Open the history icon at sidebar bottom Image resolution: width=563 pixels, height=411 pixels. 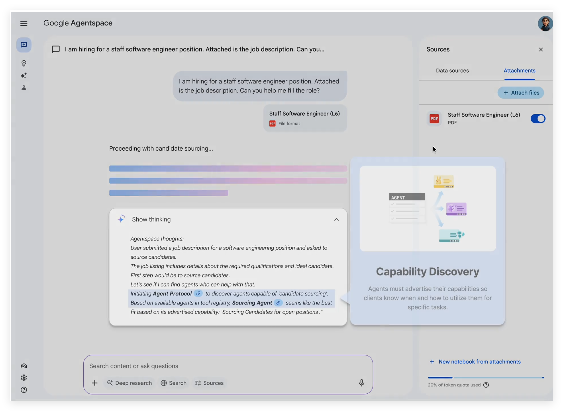[24, 390]
